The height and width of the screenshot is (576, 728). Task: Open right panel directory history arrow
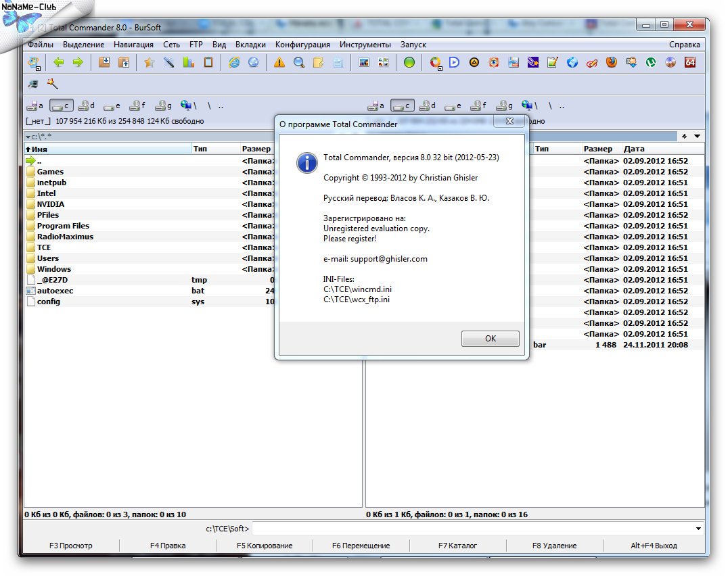698,137
